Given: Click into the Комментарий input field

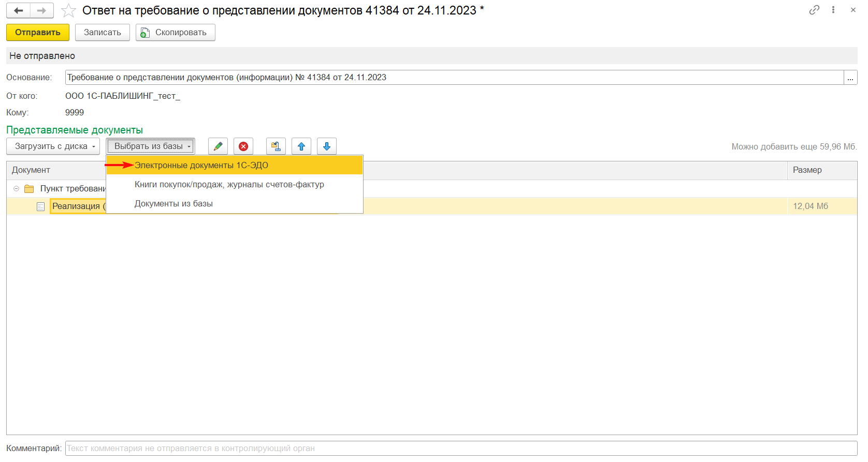Looking at the screenshot, I should click(461, 448).
